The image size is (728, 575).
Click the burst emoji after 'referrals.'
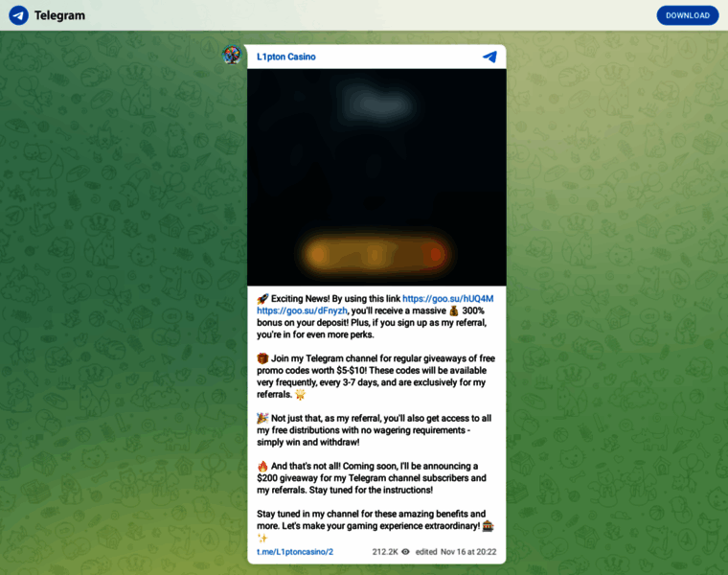click(x=301, y=394)
